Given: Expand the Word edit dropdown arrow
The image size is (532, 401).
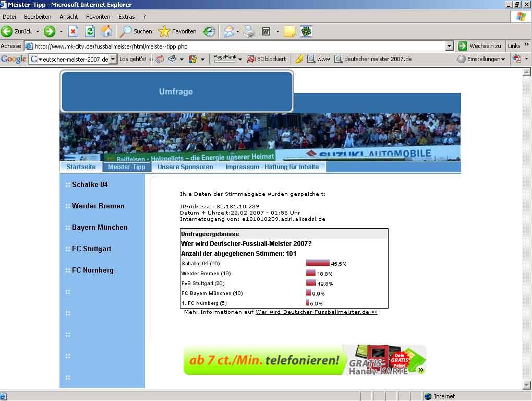Looking at the screenshot, I should [x=277, y=31].
